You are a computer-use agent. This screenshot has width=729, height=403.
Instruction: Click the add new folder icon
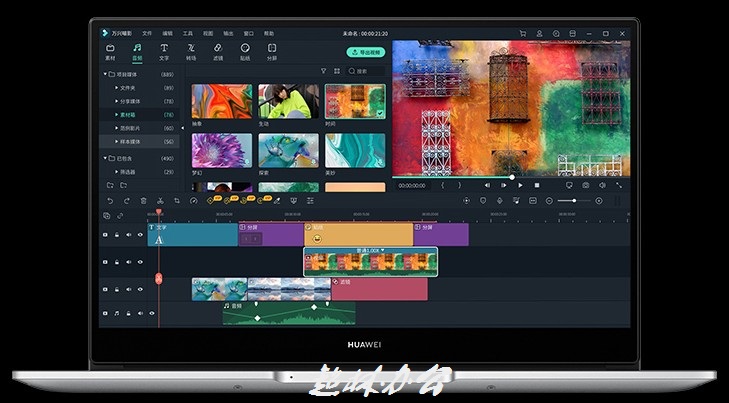click(x=110, y=185)
